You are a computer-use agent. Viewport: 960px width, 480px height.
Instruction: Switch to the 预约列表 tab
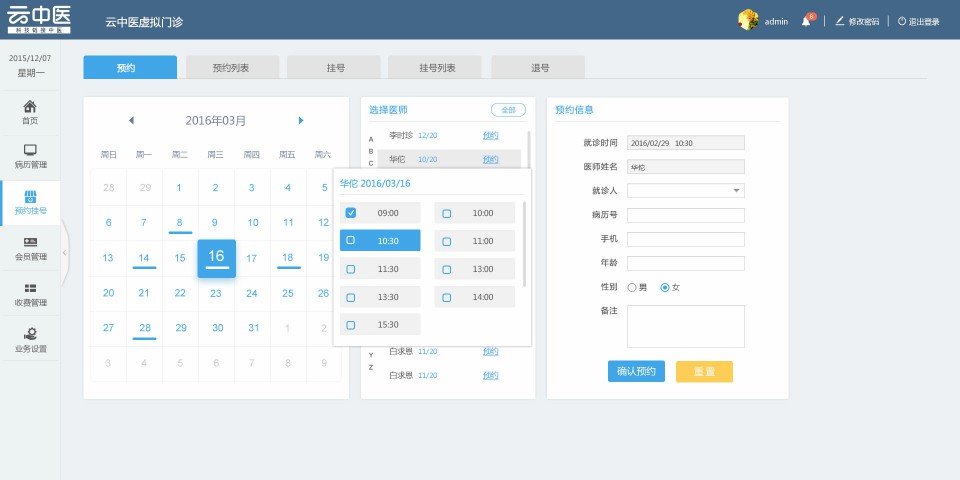[231, 68]
